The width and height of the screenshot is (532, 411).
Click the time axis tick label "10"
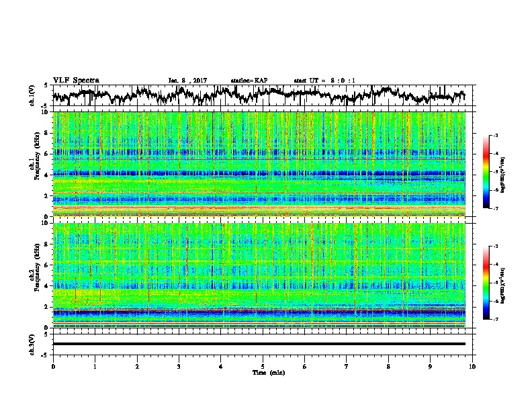click(x=472, y=367)
